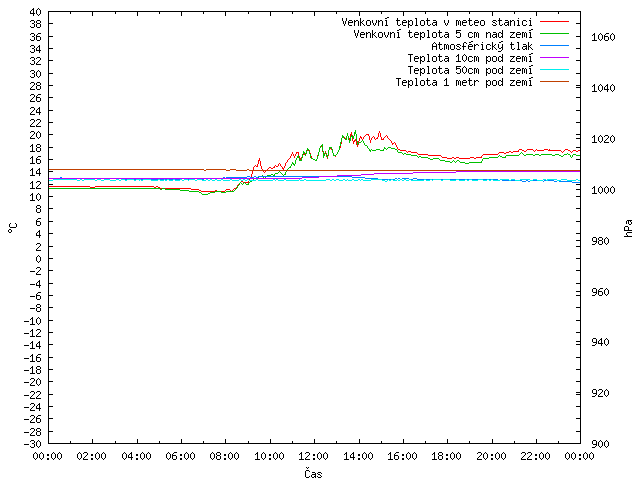Image resolution: width=640 pixels, height=480 pixels.
Task: Click legend label 'Venkovní teplota 5 cm nad zemí'
Action: pyautogui.click(x=443, y=34)
